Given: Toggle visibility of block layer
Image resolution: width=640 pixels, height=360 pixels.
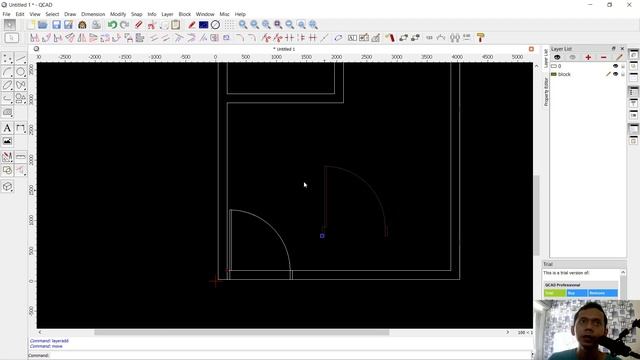Looking at the screenshot, I should [616, 74].
